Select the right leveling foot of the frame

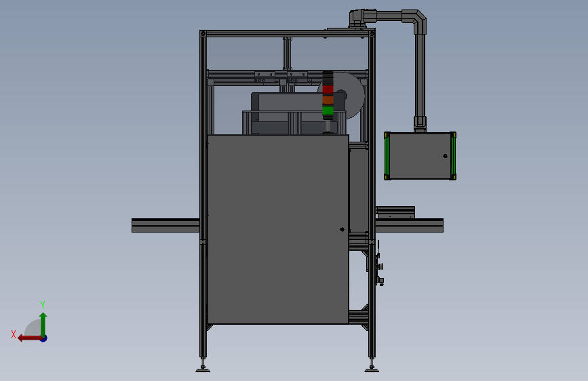tap(372, 365)
